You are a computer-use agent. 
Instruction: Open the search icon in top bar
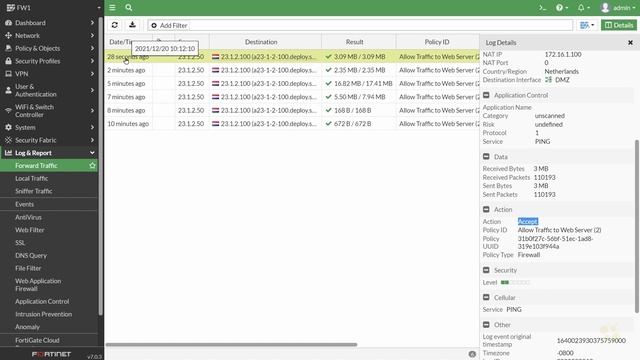(129, 7)
